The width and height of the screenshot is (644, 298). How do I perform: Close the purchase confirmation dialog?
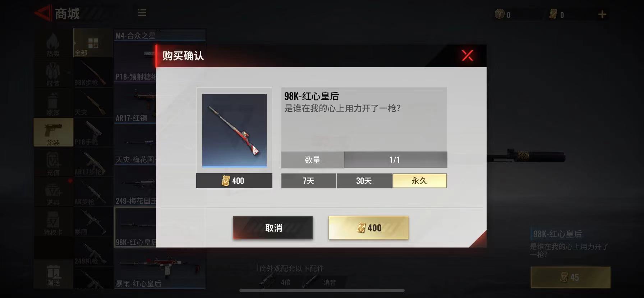(467, 55)
